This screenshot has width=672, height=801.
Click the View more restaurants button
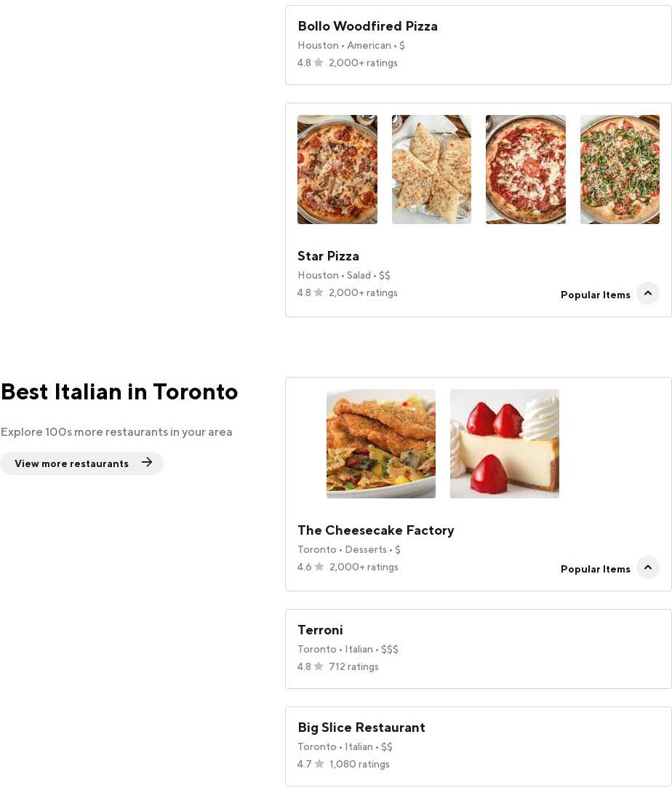coord(71,463)
